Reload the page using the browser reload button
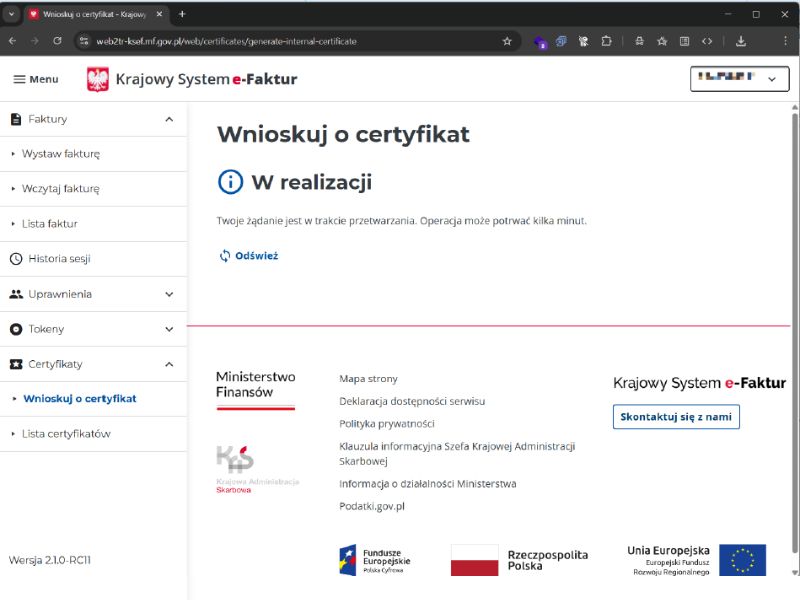 57,41
